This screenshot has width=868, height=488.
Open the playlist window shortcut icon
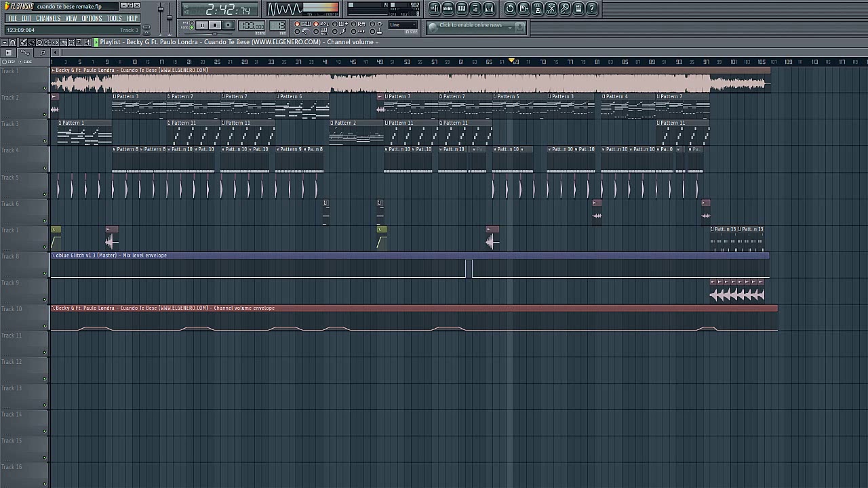pyautogui.click(x=434, y=8)
